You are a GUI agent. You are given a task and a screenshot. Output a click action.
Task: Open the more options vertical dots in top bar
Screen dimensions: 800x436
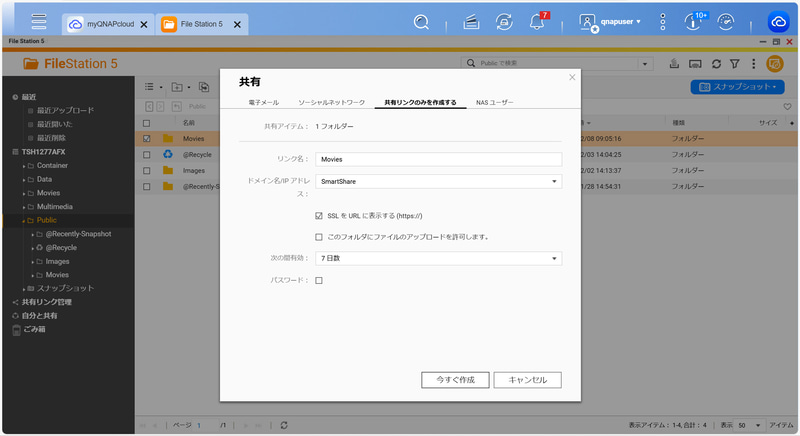click(x=663, y=22)
